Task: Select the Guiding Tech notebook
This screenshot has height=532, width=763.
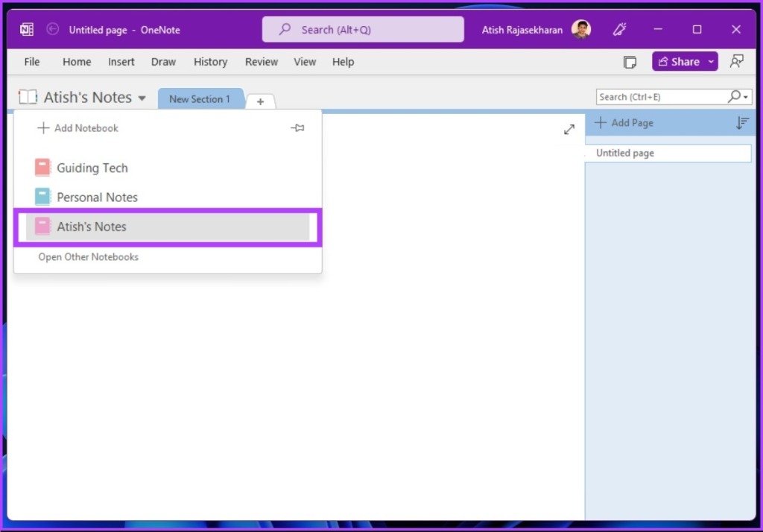Action: (92, 168)
